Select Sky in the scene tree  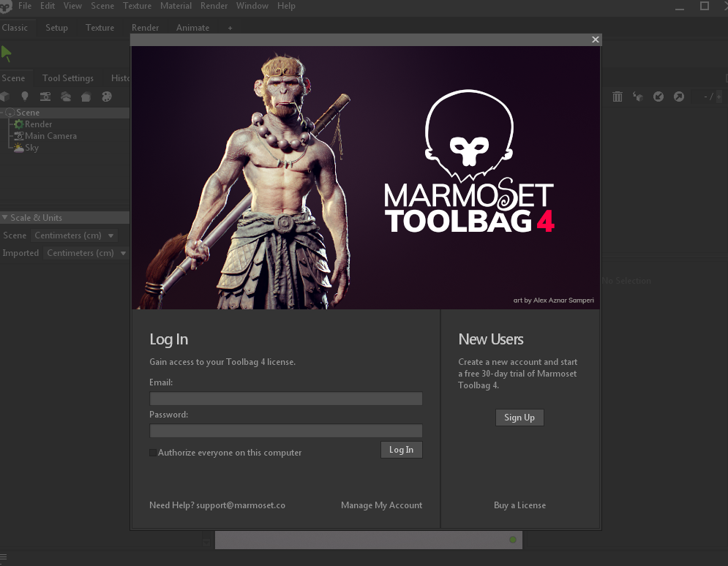[31, 148]
